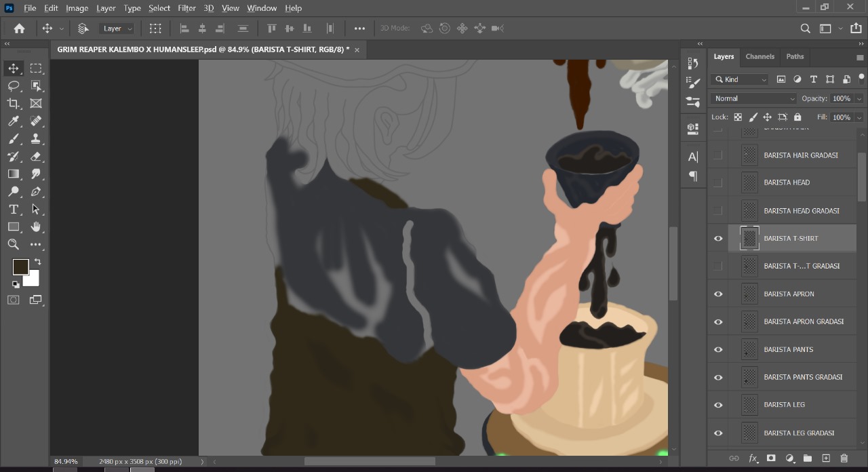Open the File menu
This screenshot has width=868, height=472.
tap(30, 8)
